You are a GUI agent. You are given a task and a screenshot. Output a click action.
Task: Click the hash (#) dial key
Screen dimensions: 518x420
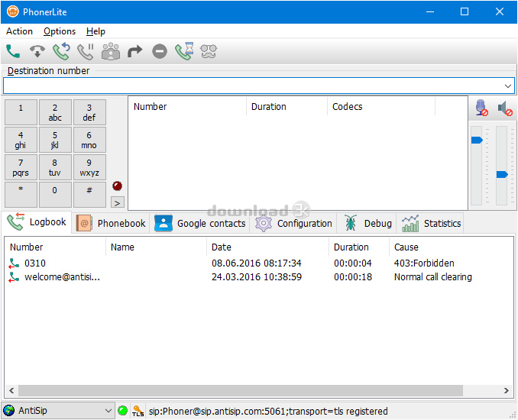pos(89,195)
